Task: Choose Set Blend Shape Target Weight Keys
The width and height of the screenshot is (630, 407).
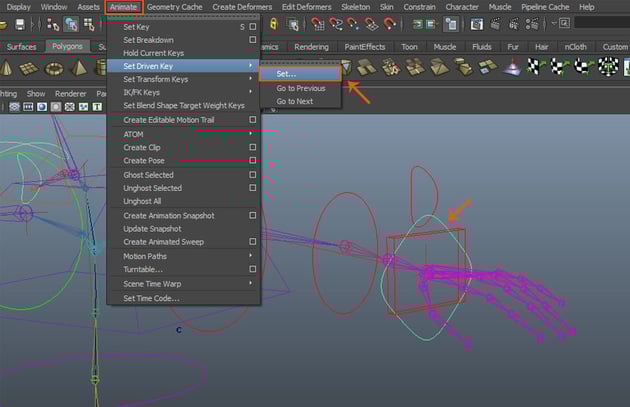Action: pos(184,105)
